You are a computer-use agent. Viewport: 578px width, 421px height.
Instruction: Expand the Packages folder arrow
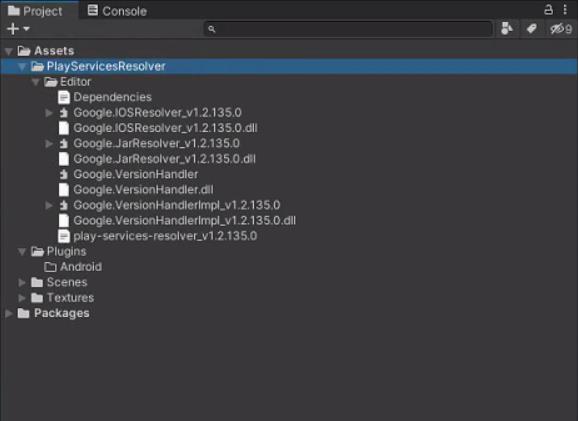[9, 313]
